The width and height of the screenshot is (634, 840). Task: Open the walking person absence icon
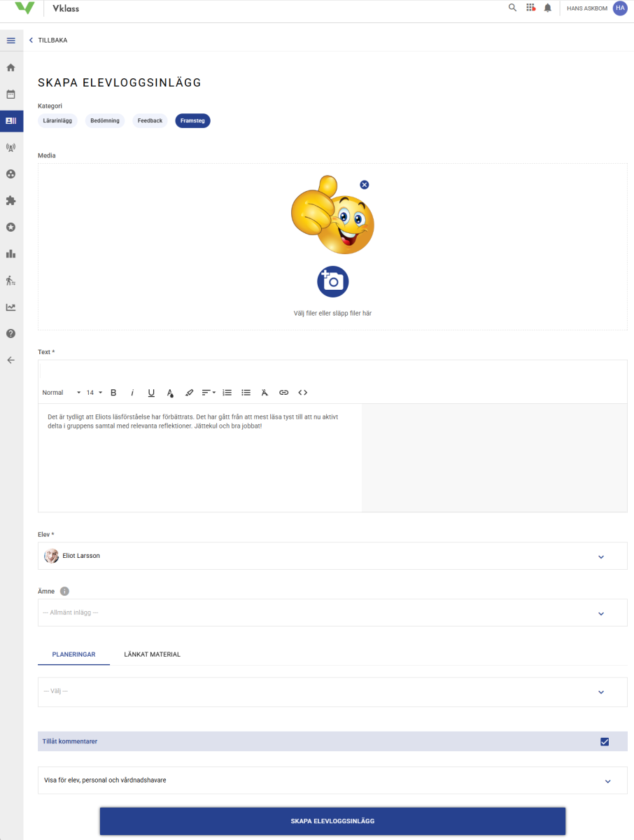10,280
